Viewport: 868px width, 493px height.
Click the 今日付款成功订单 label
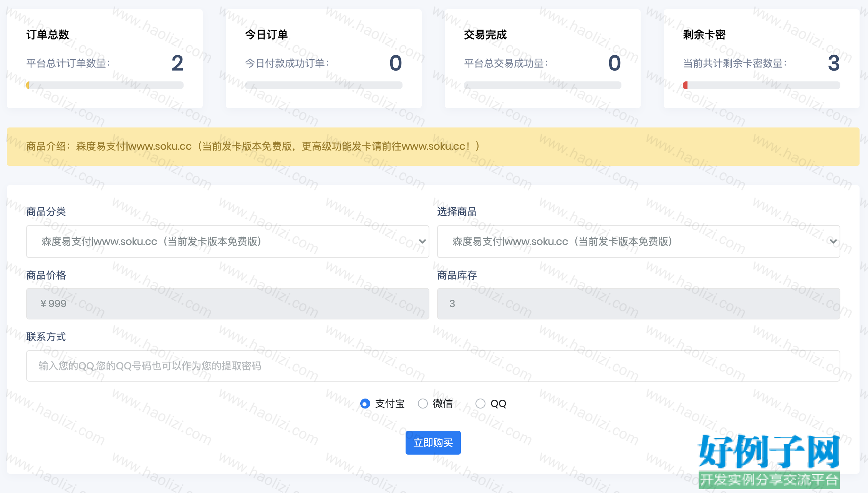pos(287,63)
